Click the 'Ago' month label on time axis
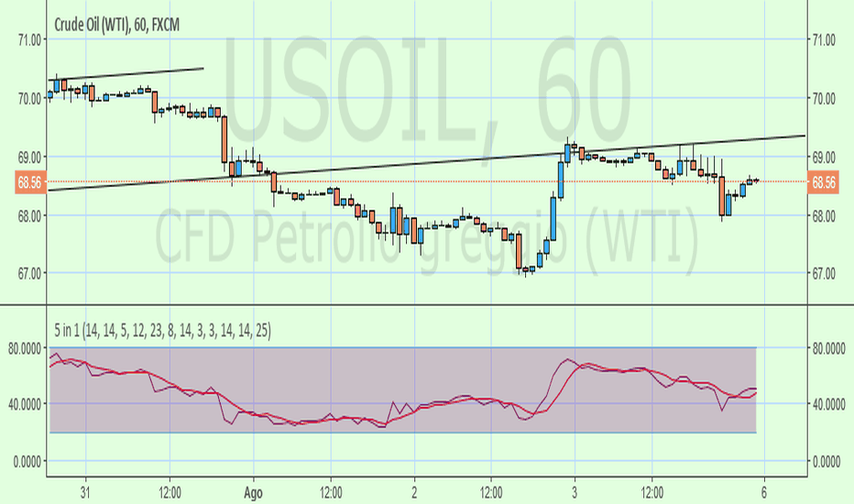 coord(253,493)
